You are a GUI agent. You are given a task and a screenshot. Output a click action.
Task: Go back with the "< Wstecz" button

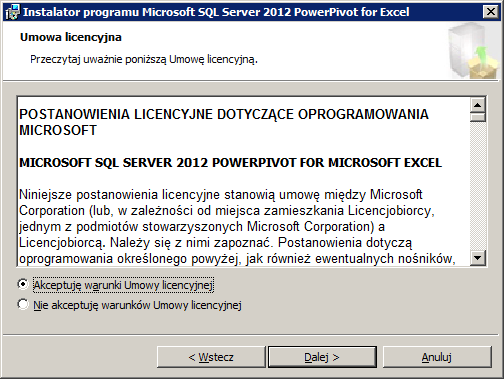211,357
